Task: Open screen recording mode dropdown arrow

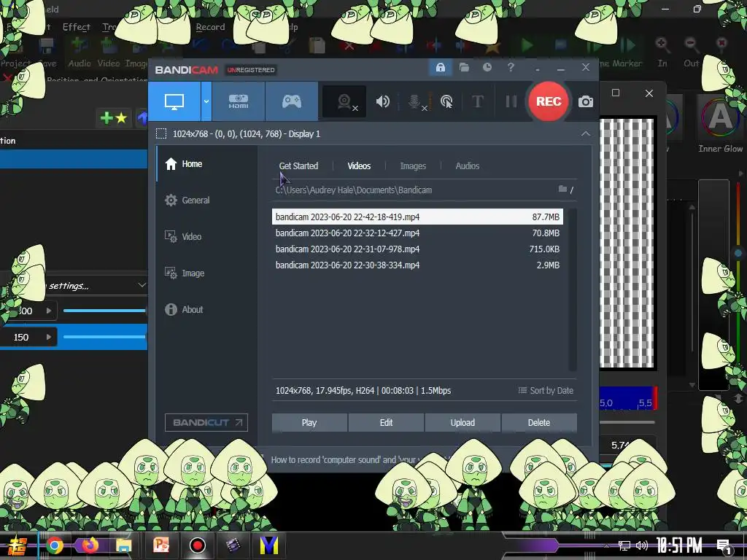Action: tap(206, 101)
